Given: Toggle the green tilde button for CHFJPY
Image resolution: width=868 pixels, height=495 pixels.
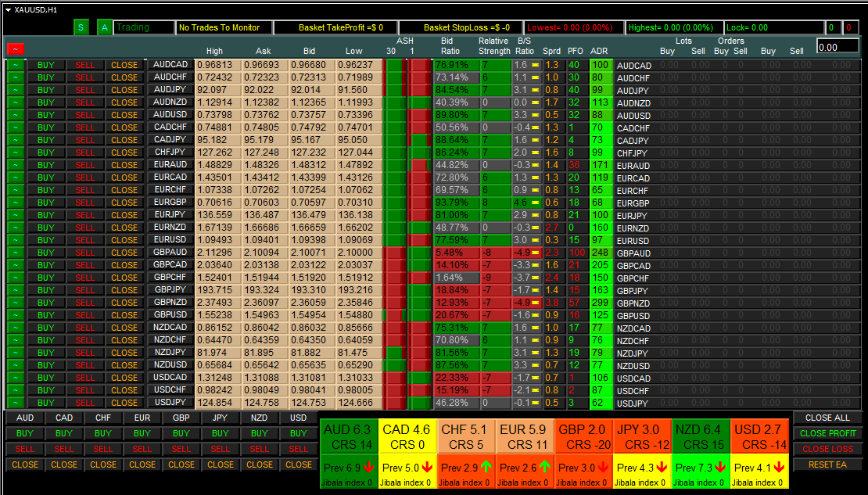Looking at the screenshot, I should [x=16, y=152].
